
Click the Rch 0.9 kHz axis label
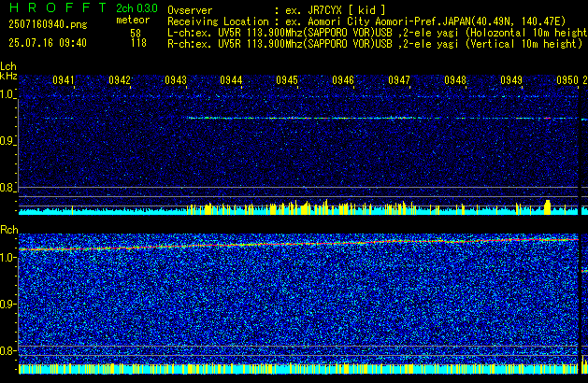tap(7, 304)
